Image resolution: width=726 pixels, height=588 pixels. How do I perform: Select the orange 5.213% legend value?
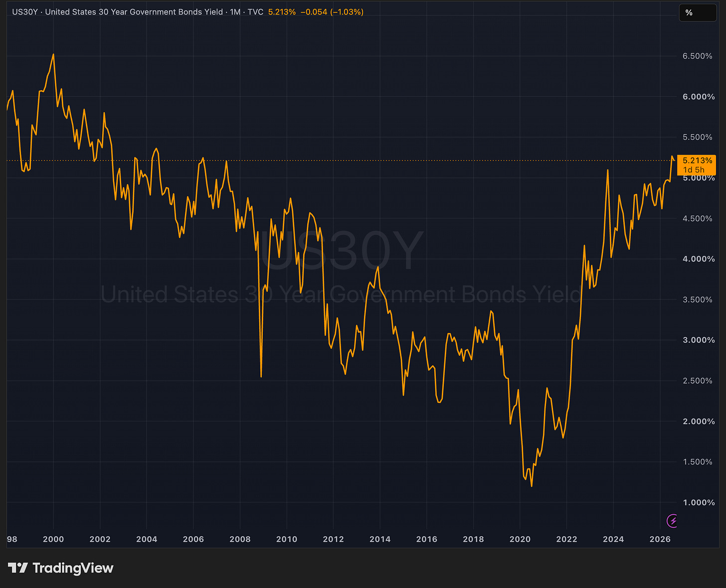[282, 12]
